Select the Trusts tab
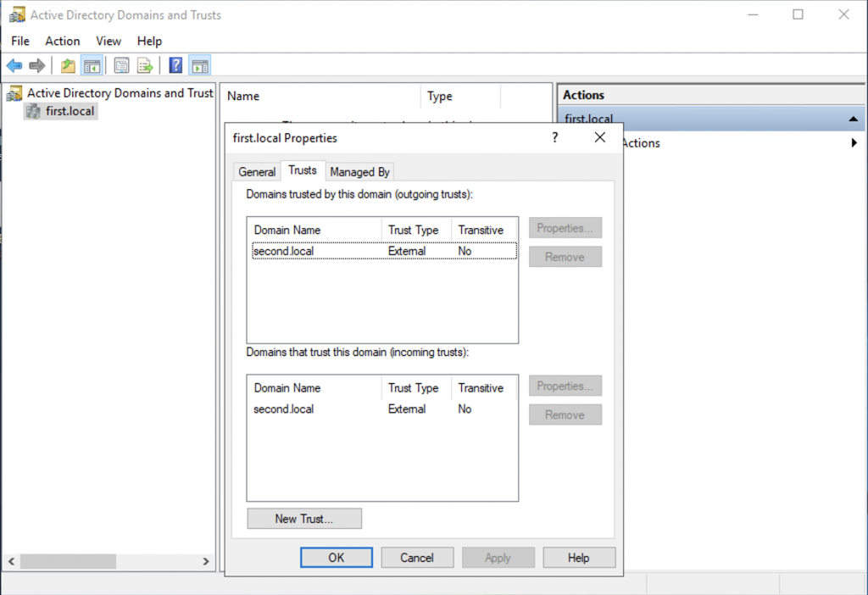 pos(303,170)
